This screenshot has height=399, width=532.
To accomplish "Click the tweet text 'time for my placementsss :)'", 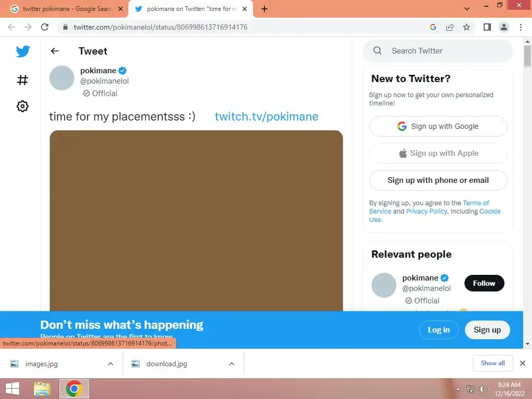I will 122,116.
